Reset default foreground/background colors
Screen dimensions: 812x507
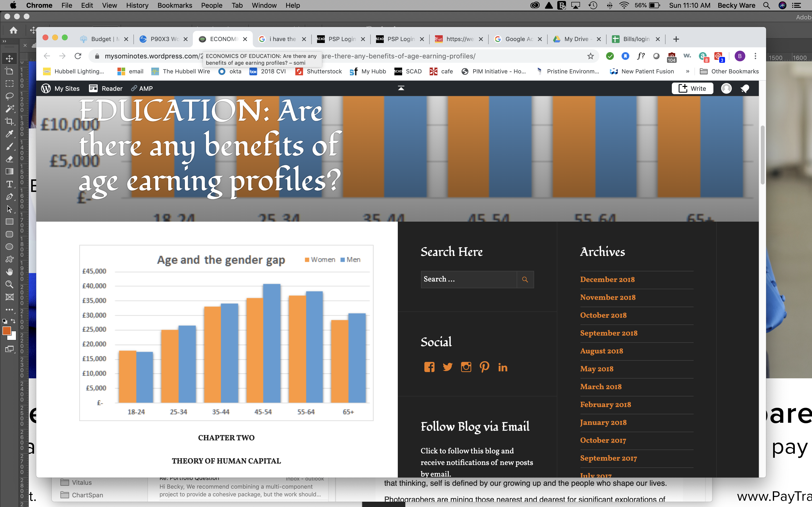tap(5, 321)
